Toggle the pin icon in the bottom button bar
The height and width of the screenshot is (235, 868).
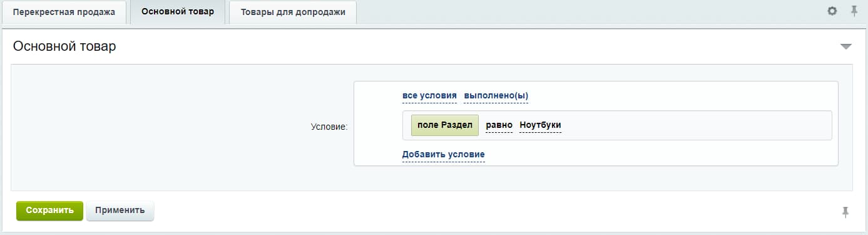[x=845, y=212]
